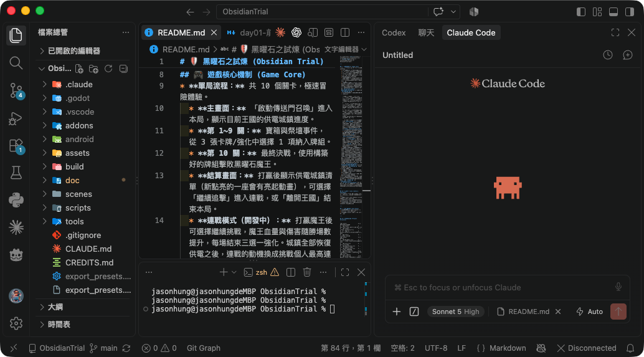Open the 文字編輯器 editor dropdown

click(345, 49)
